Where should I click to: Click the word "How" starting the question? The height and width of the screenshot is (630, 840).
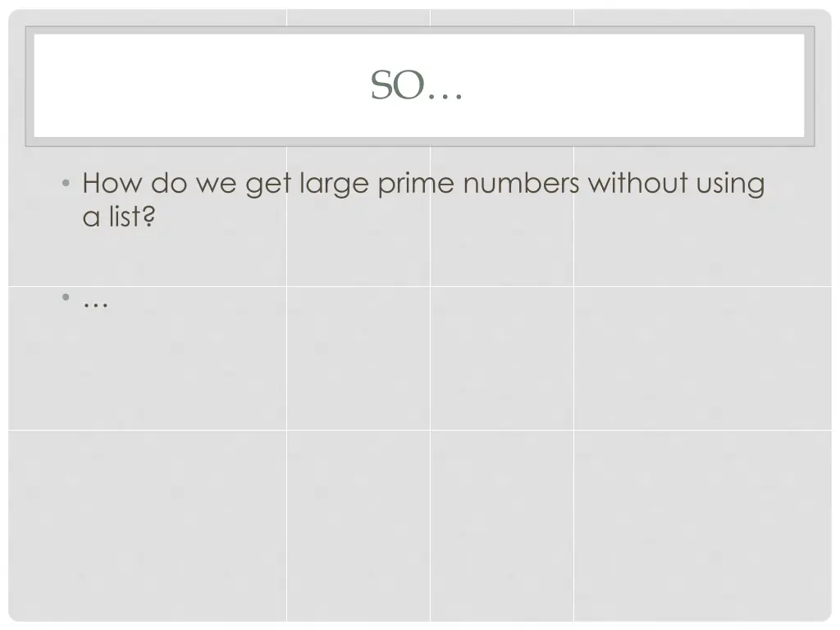(112, 183)
